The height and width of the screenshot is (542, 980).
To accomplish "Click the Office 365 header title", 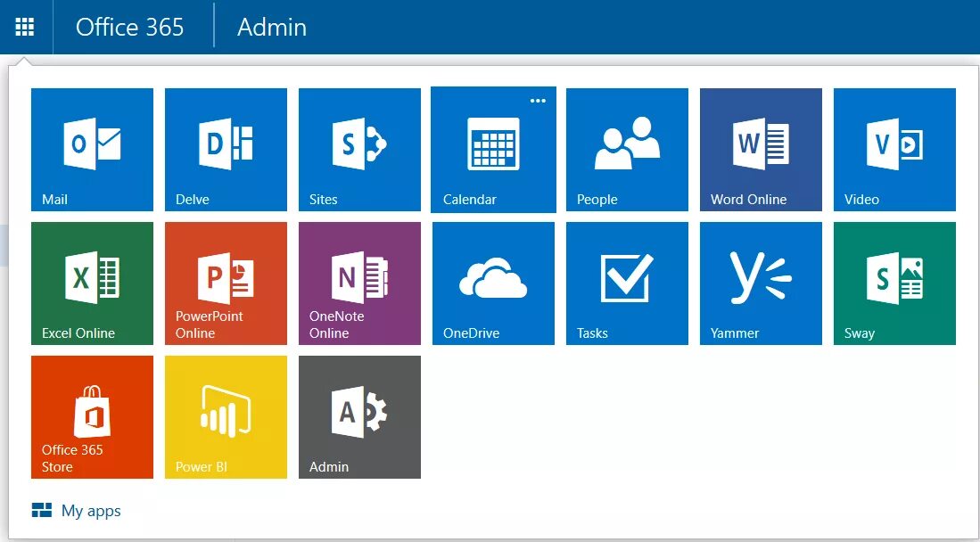I will tap(129, 28).
